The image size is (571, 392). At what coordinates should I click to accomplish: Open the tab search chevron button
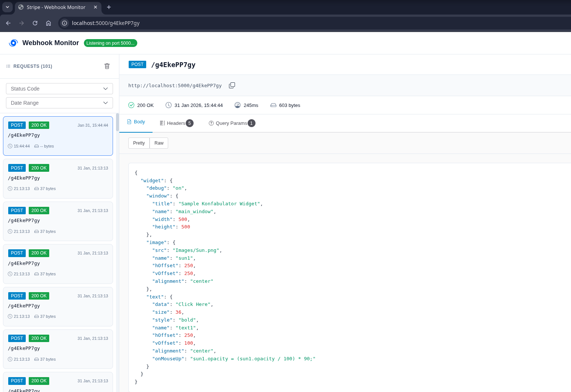tap(7, 7)
